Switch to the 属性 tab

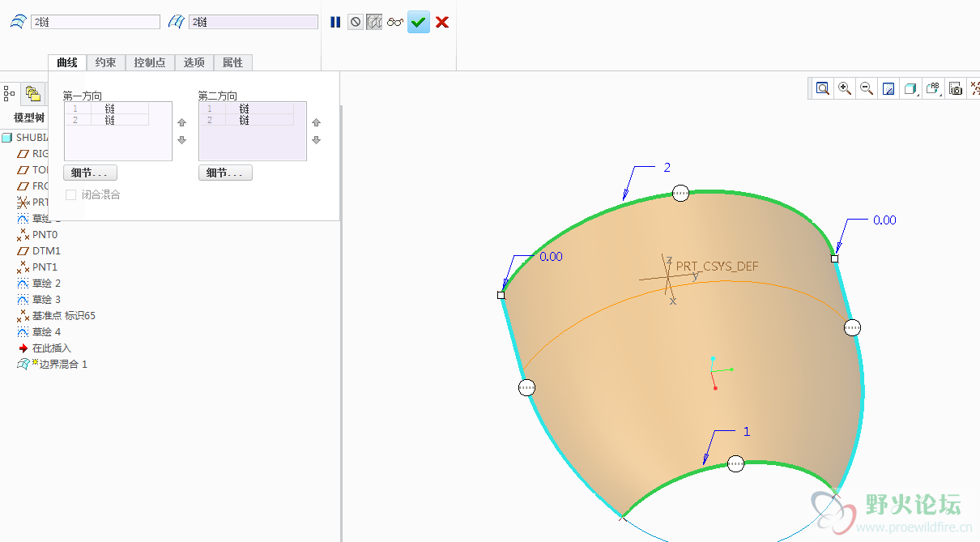[x=233, y=62]
